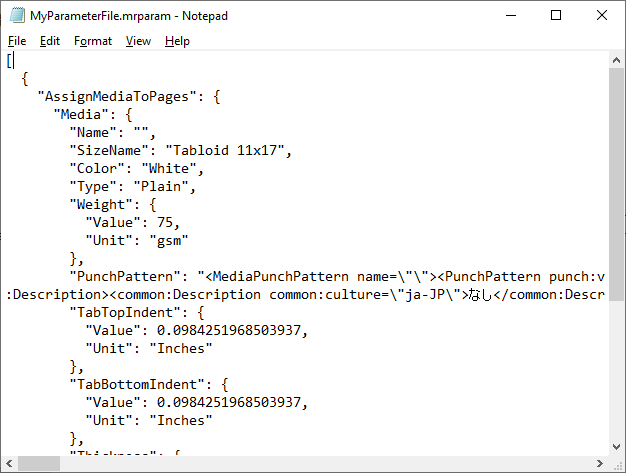Image resolution: width=626 pixels, height=473 pixels.
Task: Click the Weight value 75
Action: coord(166,223)
